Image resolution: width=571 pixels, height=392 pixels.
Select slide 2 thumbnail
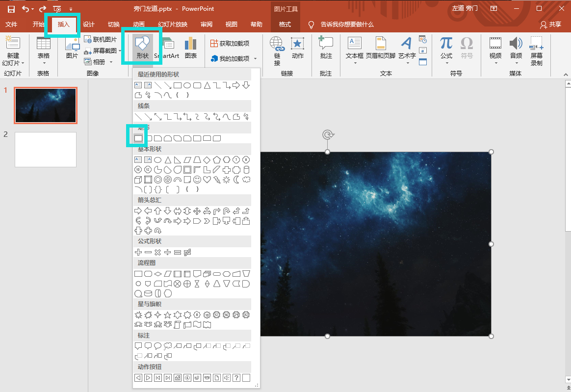pyautogui.click(x=46, y=150)
